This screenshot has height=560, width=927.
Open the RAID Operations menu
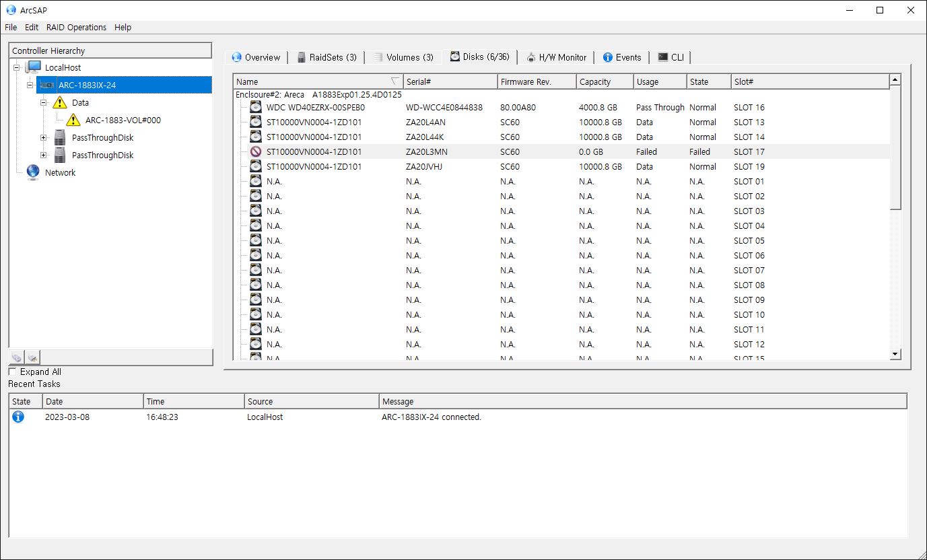(x=76, y=28)
